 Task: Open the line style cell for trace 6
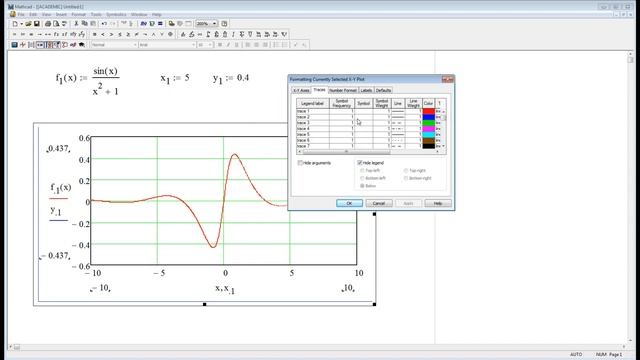398,140
